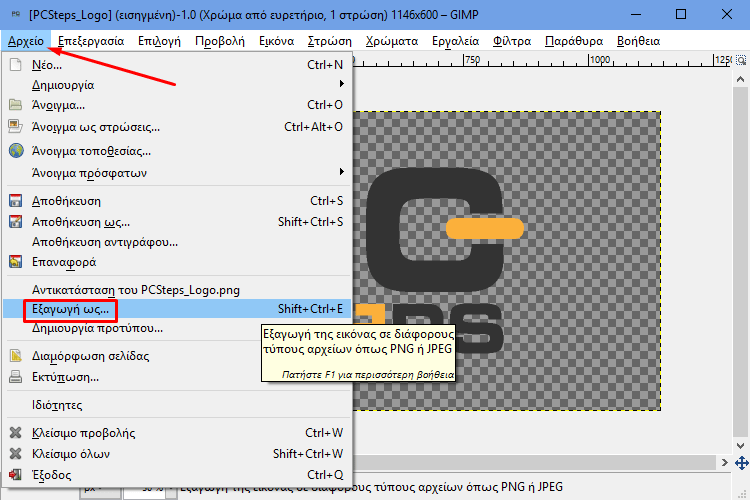Viewport: 750px width, 500px height.
Task: Click Αποθήκευση menu entry
Action: (177, 201)
